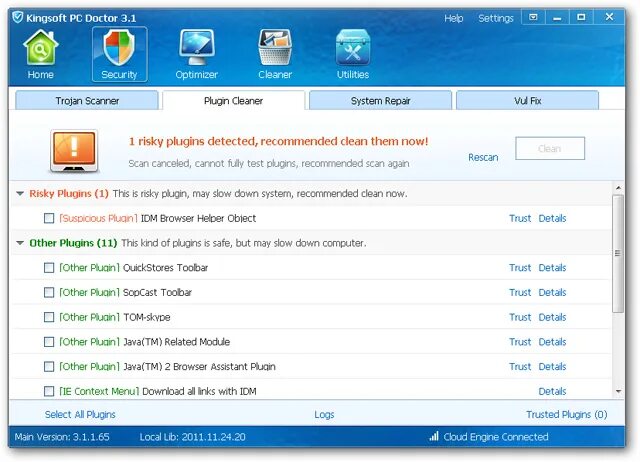
Task: Open the Cleaner basket icon
Action: click(275, 47)
